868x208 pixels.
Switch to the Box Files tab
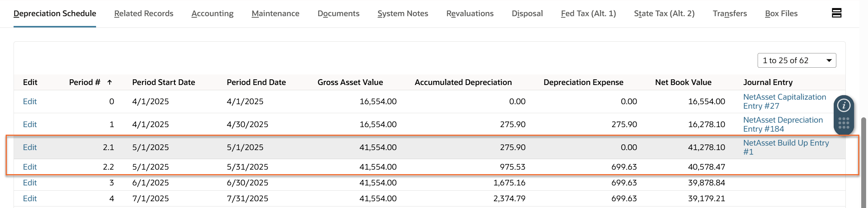click(x=781, y=14)
